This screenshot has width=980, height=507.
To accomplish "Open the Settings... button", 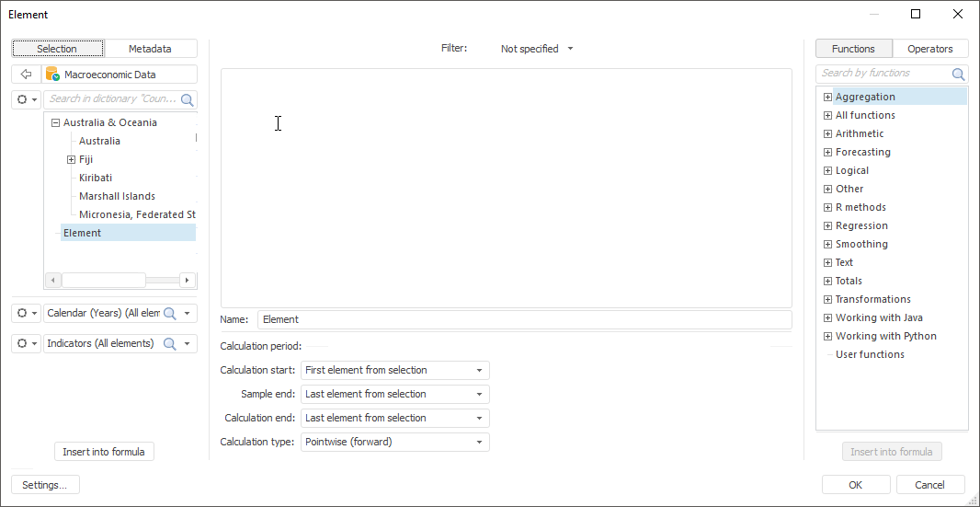I will pos(46,485).
